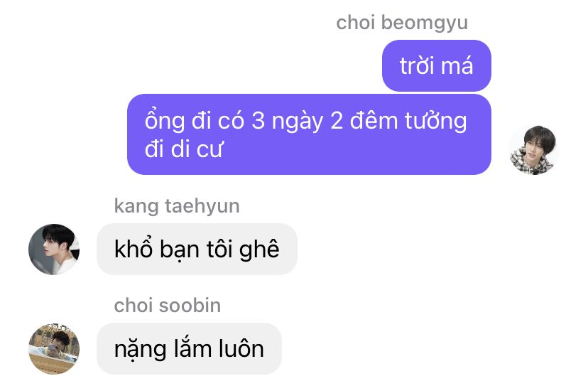Click the word 'nặng' in soobin's bubble

(140, 350)
